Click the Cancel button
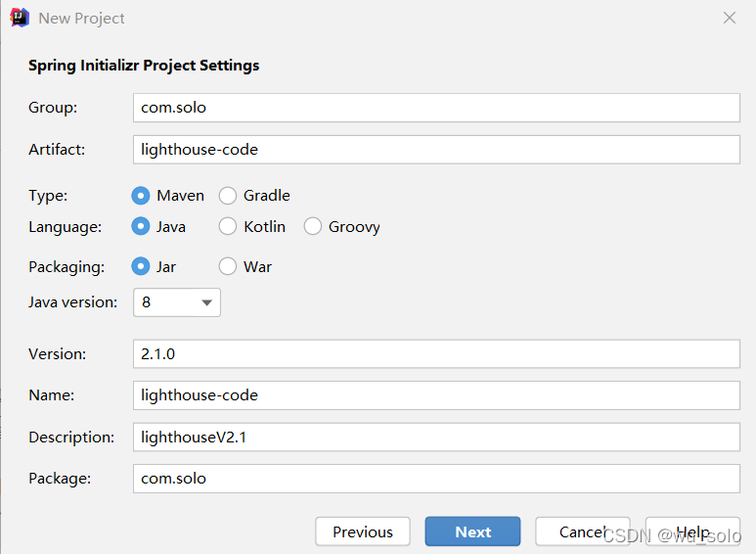756x554 pixels. (x=582, y=531)
